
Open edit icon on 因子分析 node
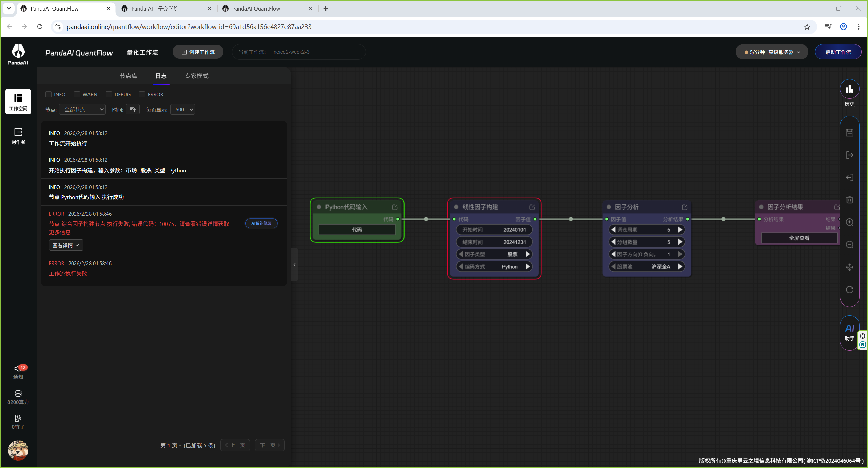click(685, 207)
